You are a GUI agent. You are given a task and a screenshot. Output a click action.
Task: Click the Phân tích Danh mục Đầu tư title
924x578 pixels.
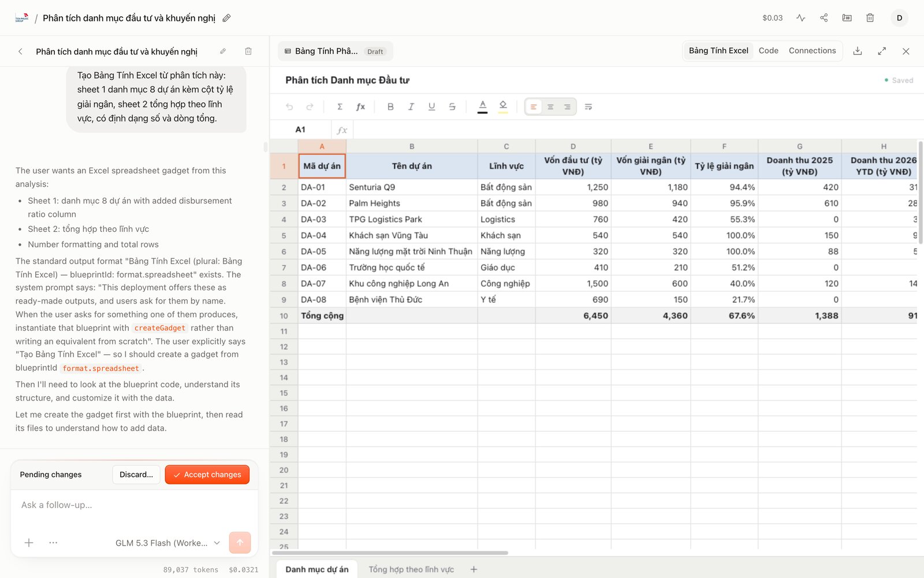click(347, 80)
